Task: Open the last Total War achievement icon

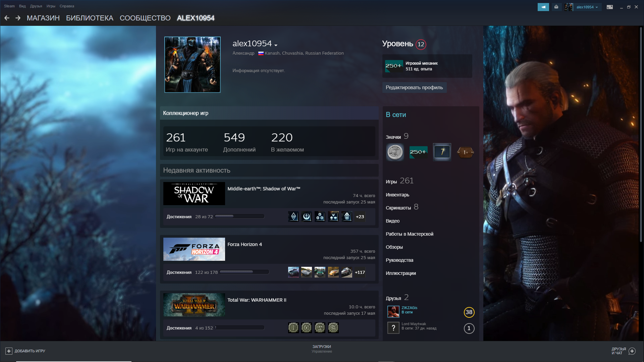Action: (x=333, y=328)
